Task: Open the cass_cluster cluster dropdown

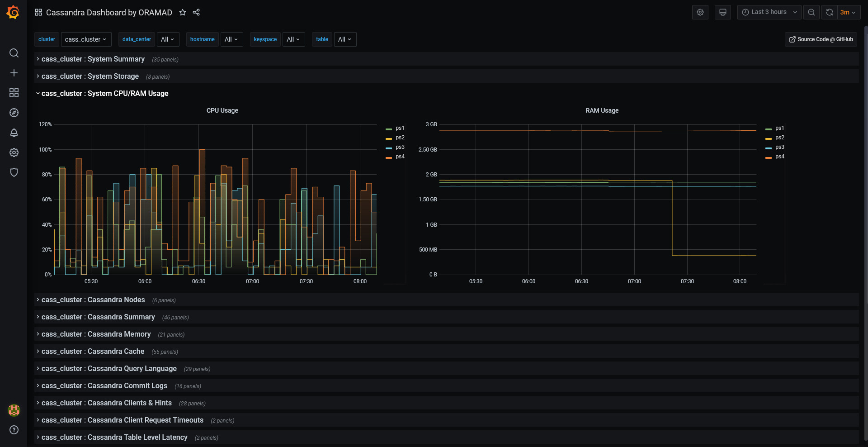Action: click(86, 39)
